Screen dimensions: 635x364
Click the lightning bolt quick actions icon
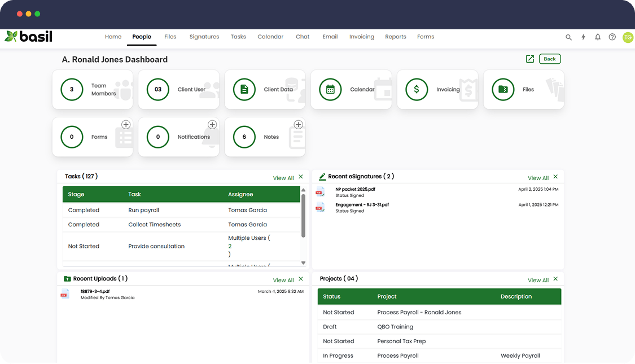[583, 37]
